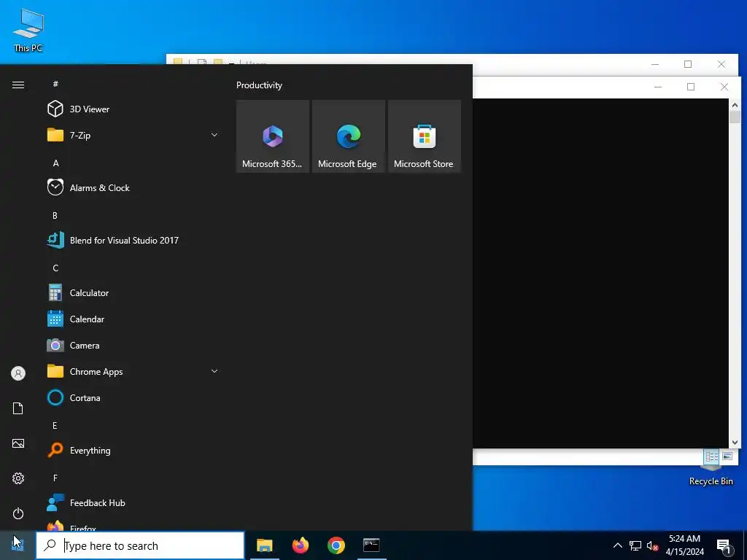Click the Start button on the taskbar
747x560 pixels.
18,545
